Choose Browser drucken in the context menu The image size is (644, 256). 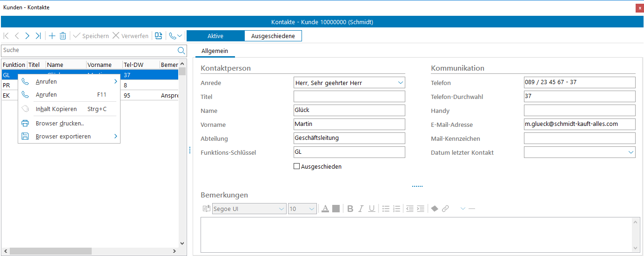pos(60,124)
